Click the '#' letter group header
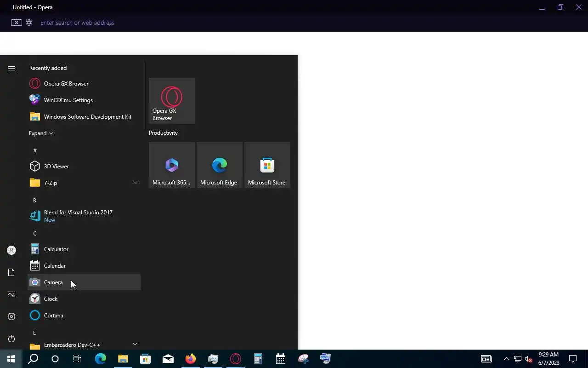The width and height of the screenshot is (588, 368). point(35,150)
